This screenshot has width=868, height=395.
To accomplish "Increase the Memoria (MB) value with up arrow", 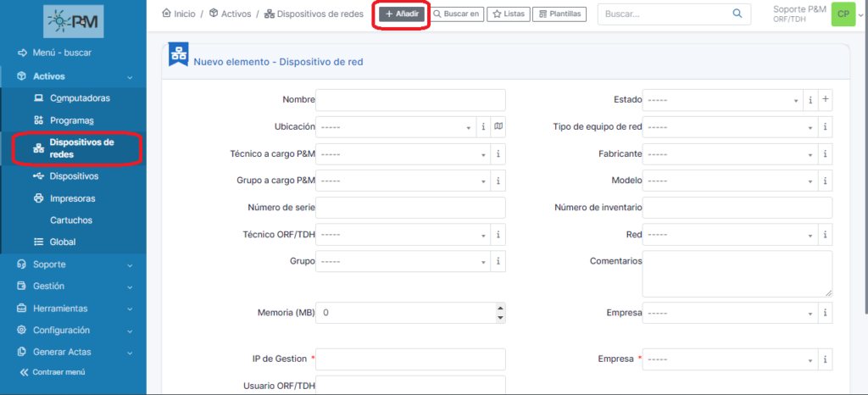I will 500,309.
